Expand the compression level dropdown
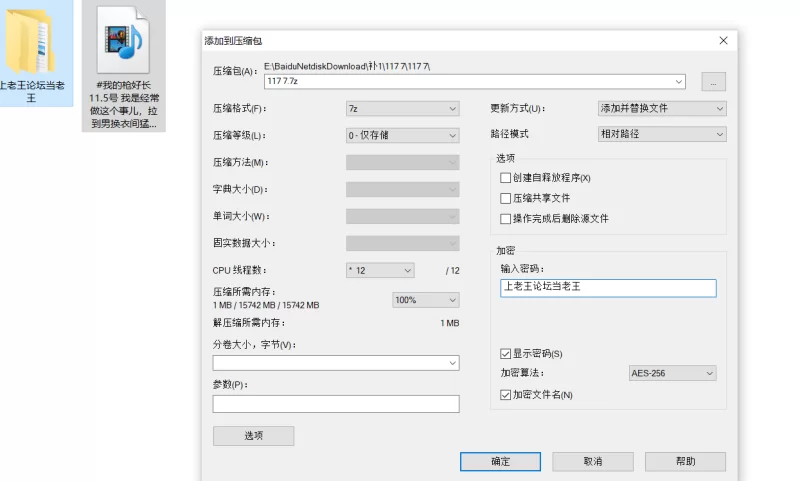Image resolution: width=800 pixels, height=481 pixels. coord(402,135)
